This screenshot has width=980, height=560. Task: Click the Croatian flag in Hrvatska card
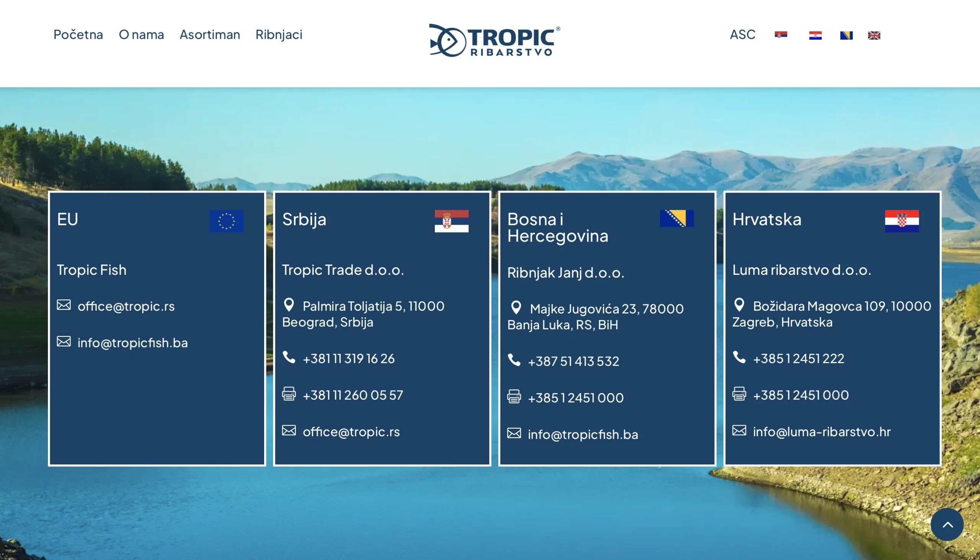pos(902,221)
